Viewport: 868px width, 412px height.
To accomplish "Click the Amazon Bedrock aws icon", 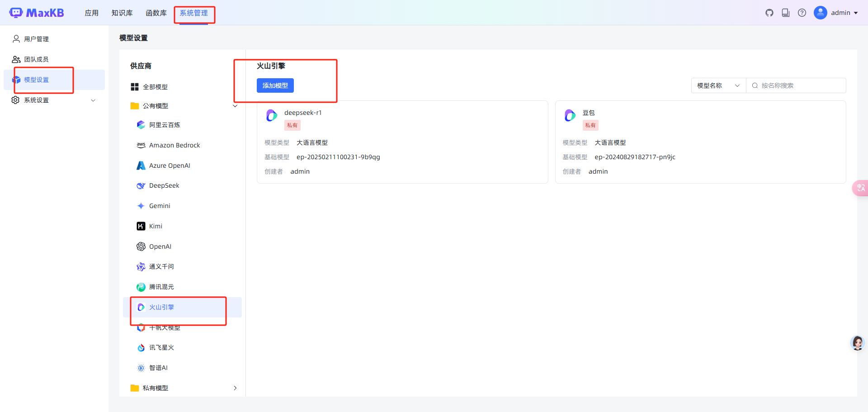I will coord(141,145).
